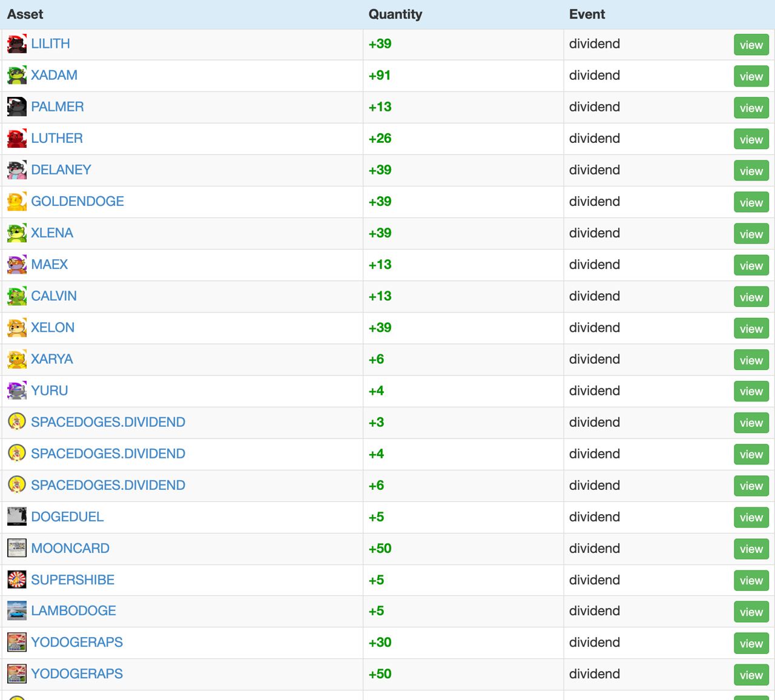The image size is (775, 700).
Task: Click SPACEDOGES.DIVIDEND icon in +6 row
Action: point(17,484)
